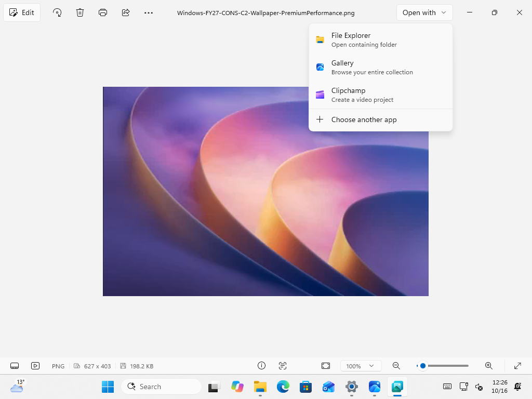Rotate the image with the rotate icon
532x399 pixels.
[57, 12]
